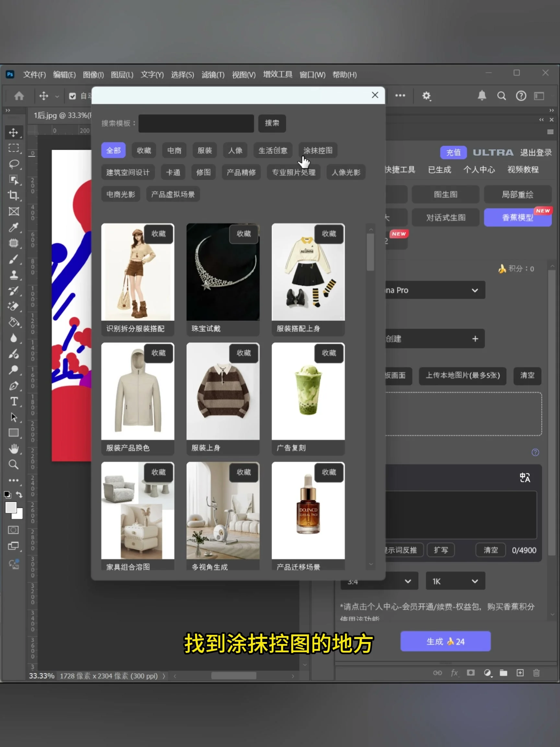Click 上传本地图片(最多5张) button
This screenshot has height=747, width=560.
pyautogui.click(x=462, y=375)
